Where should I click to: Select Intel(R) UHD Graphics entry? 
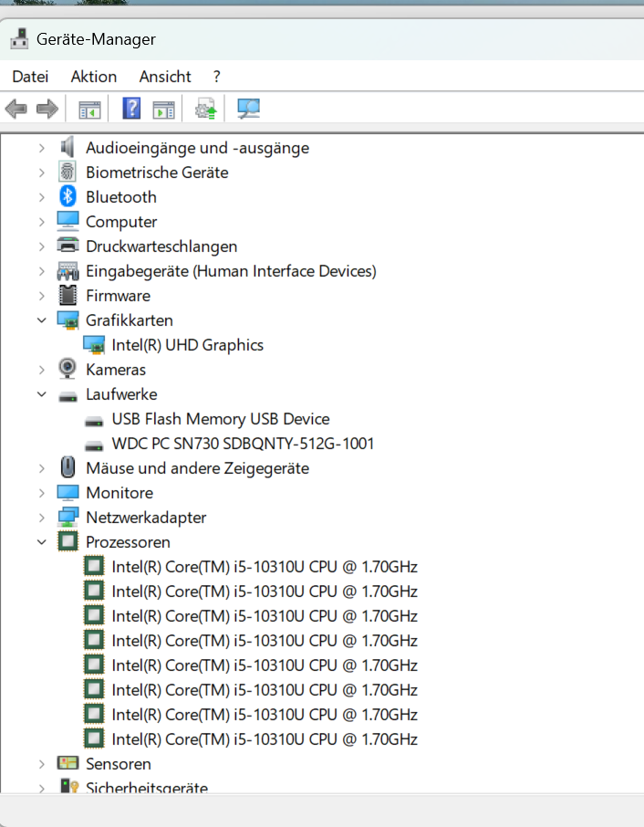(x=187, y=345)
